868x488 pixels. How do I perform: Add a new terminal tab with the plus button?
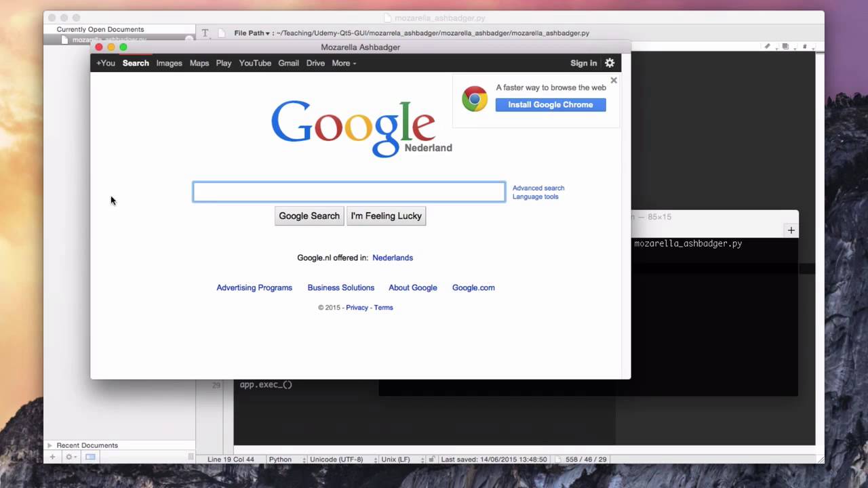click(x=791, y=230)
